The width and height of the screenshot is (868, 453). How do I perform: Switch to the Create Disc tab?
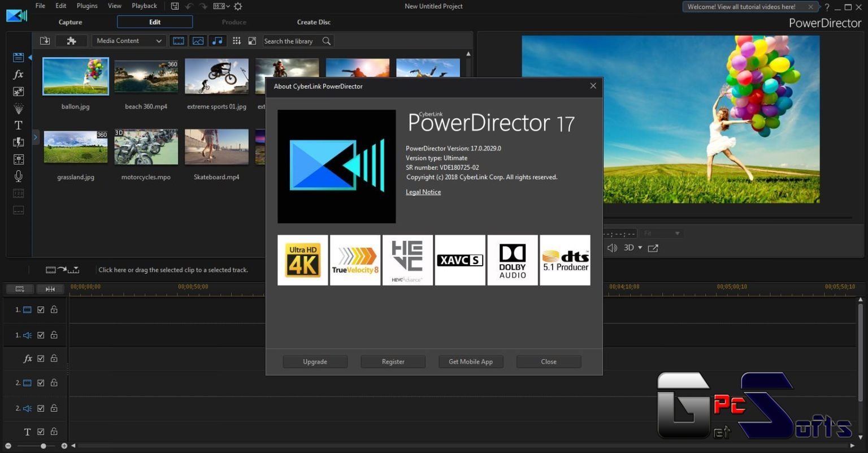314,22
